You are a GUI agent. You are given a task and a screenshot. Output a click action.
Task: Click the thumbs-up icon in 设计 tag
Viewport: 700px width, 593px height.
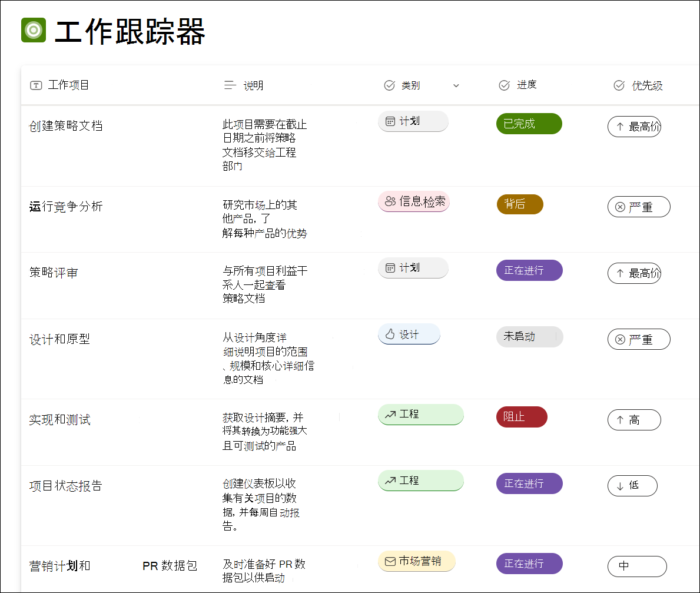click(x=390, y=334)
